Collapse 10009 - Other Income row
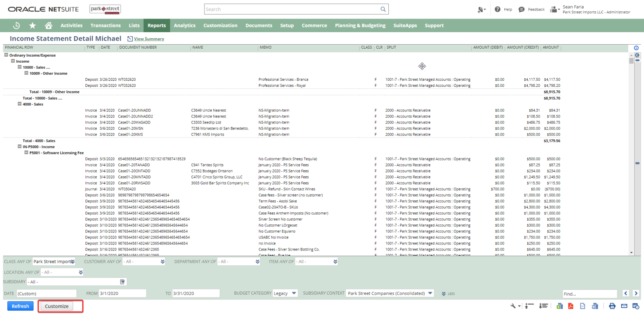644x314 pixels. [26, 73]
